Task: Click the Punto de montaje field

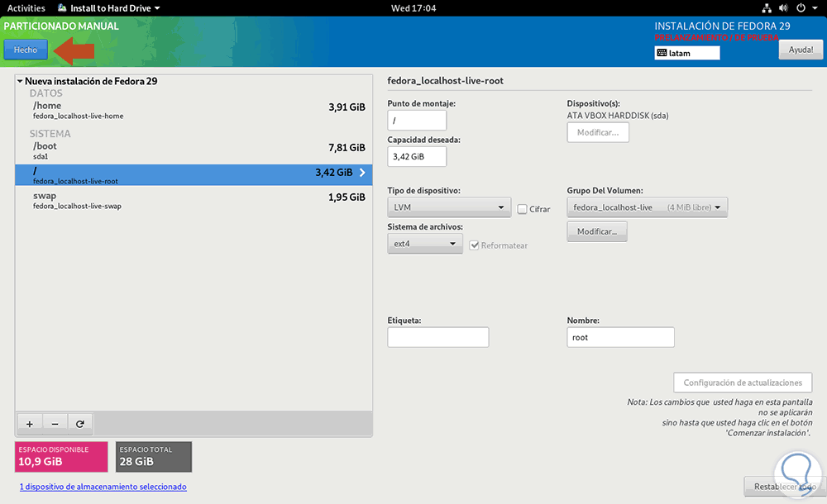Action: tap(417, 120)
